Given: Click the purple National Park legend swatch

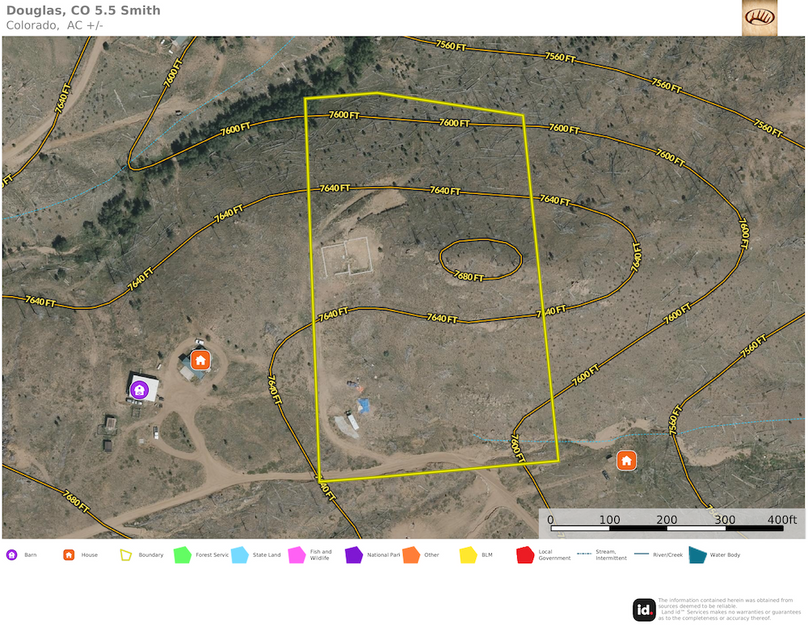Looking at the screenshot, I should [353, 554].
